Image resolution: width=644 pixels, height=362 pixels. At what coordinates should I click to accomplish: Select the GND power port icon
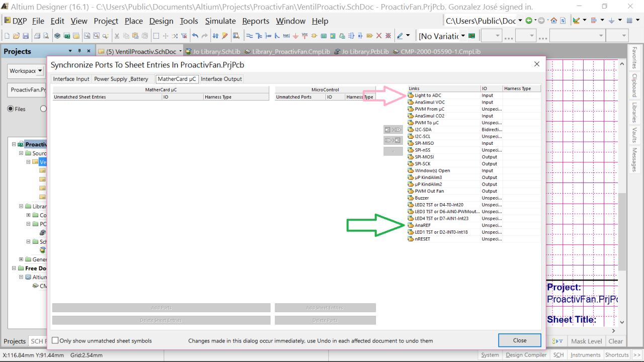(295, 36)
